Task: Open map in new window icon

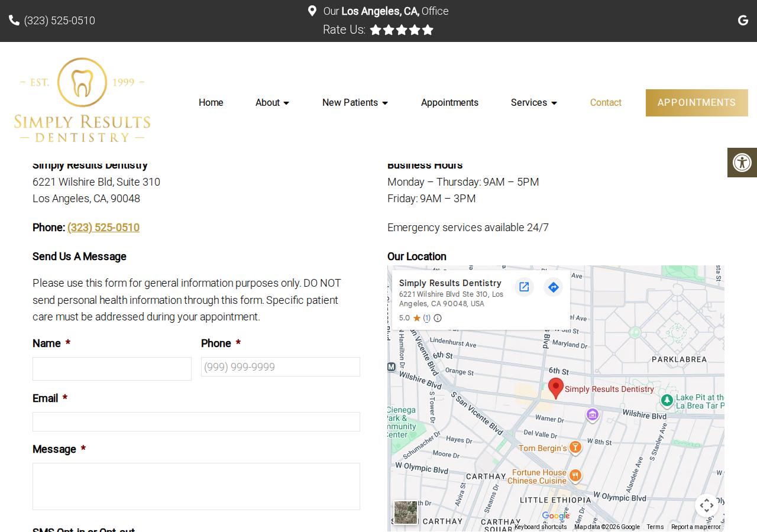Action: pyautogui.click(x=524, y=287)
